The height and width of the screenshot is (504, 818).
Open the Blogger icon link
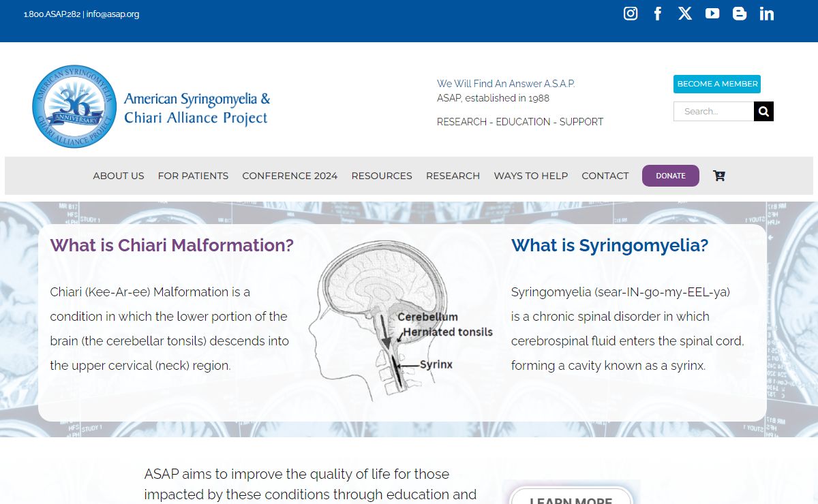(x=740, y=14)
